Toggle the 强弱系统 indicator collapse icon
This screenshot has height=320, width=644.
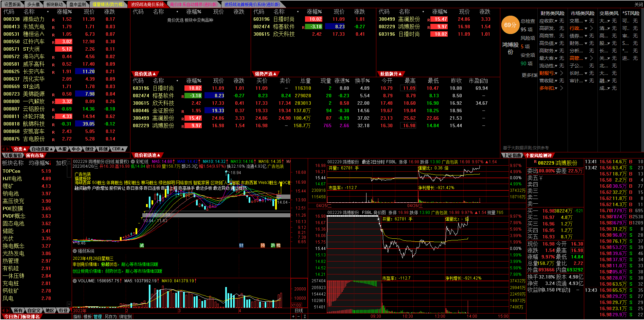pyautogui.click(x=75, y=251)
